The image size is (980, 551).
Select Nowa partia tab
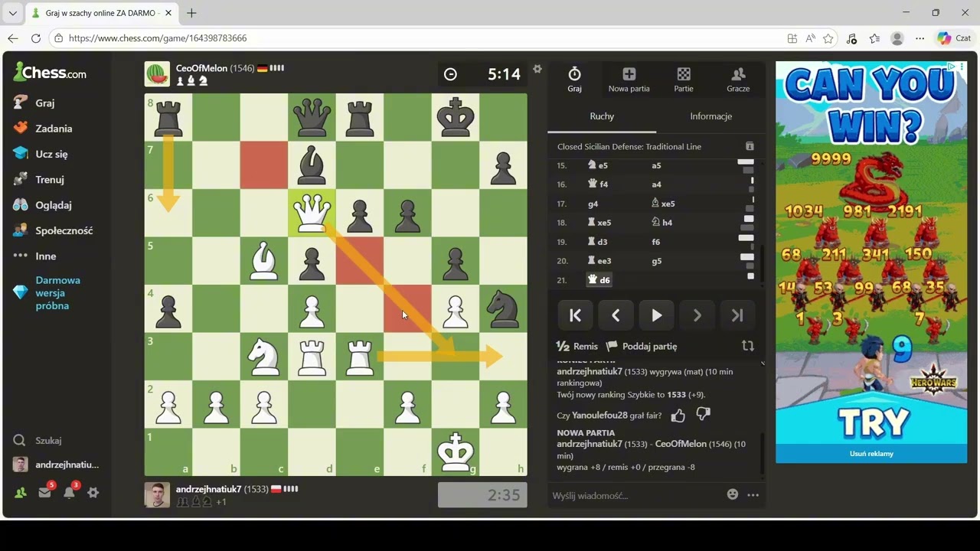[629, 79]
